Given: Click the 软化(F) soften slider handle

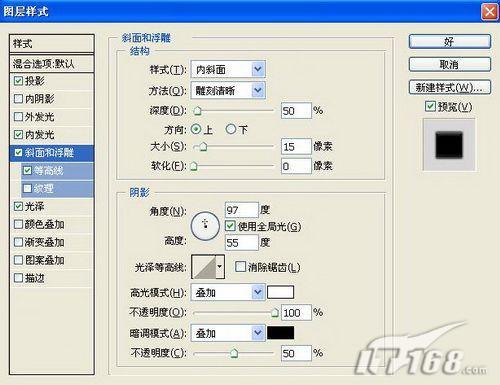Looking at the screenshot, I should pos(194,166).
